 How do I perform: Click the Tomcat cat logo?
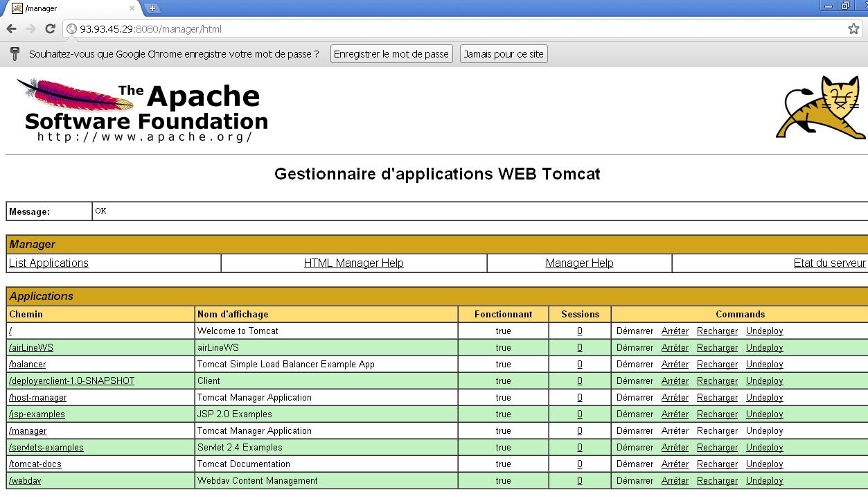821,108
